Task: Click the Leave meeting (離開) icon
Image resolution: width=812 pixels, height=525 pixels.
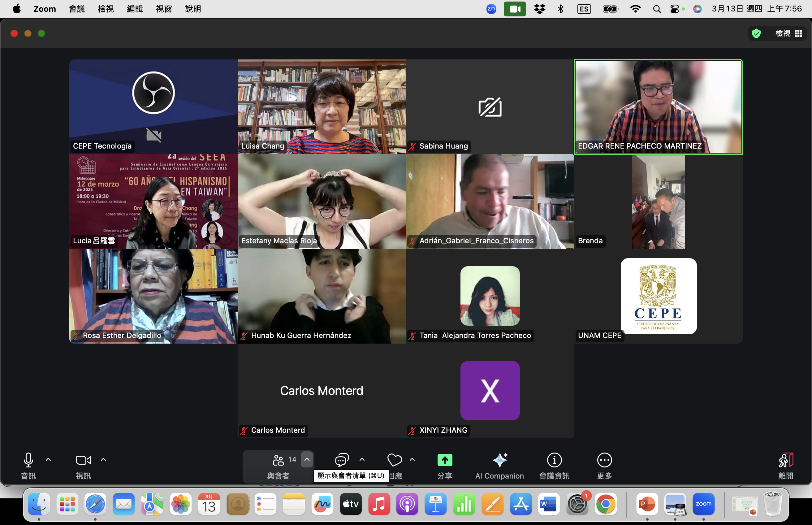Action: point(786,460)
